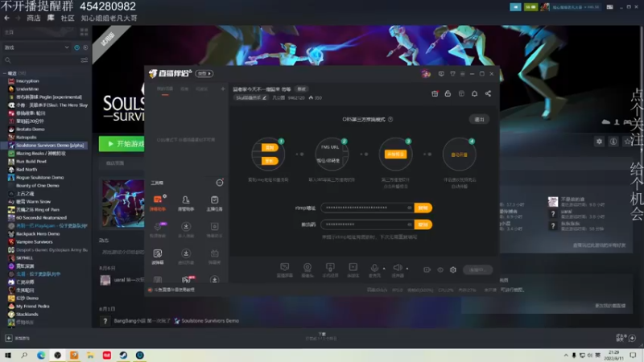This screenshot has width=644, height=362.
Task: Open the user avatar in streaming app title bar
Action: click(426, 74)
